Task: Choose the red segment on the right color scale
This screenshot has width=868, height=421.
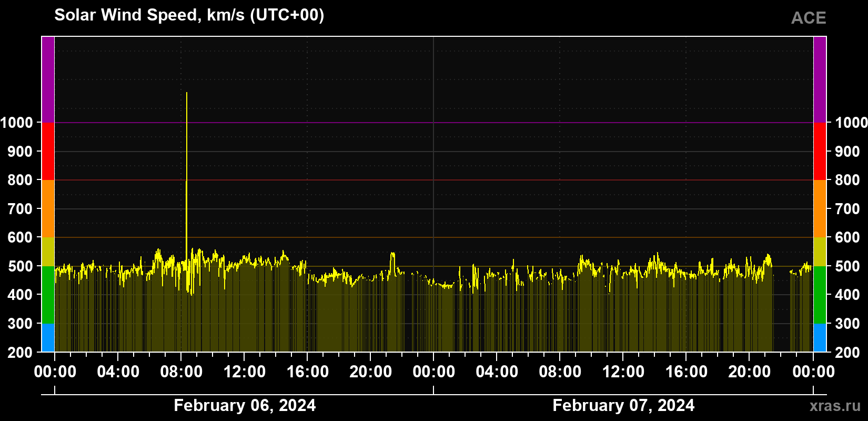Action: (820, 152)
